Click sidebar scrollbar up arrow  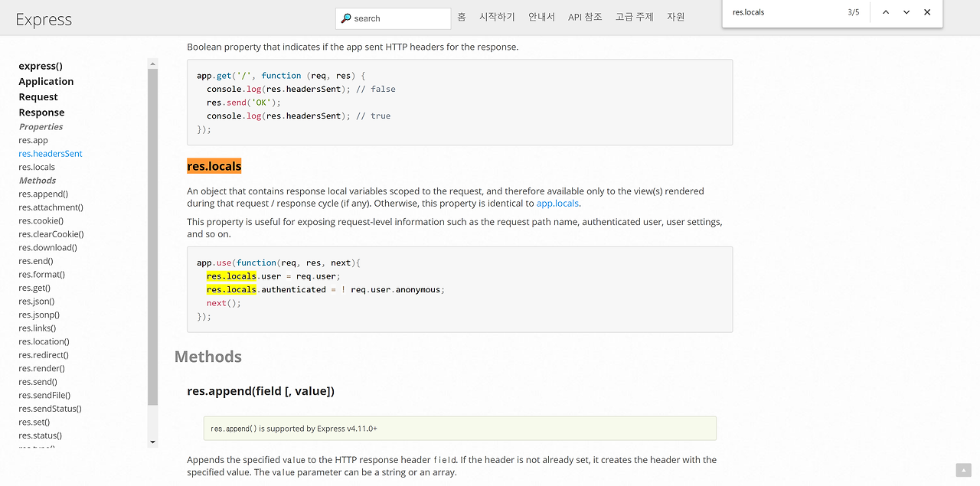point(153,64)
